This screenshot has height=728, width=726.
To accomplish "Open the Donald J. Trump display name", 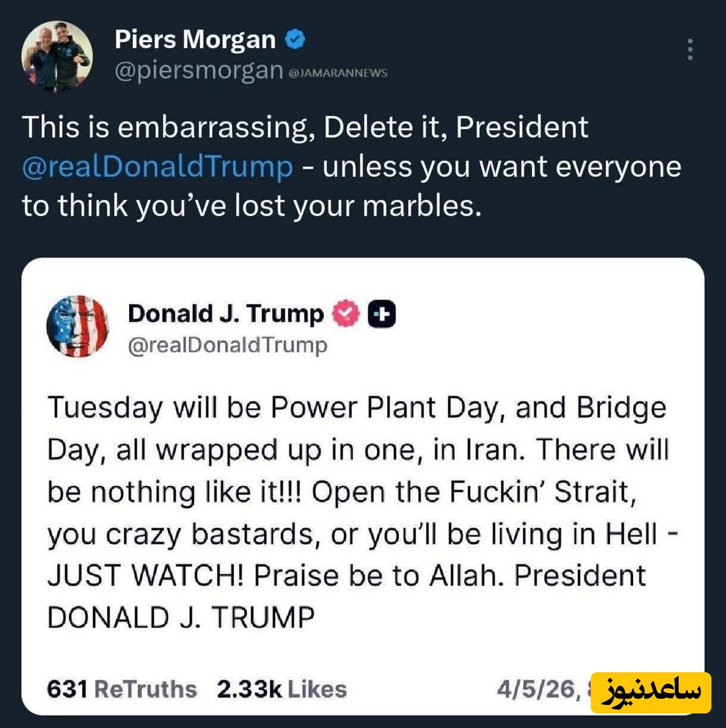I will tap(226, 314).
